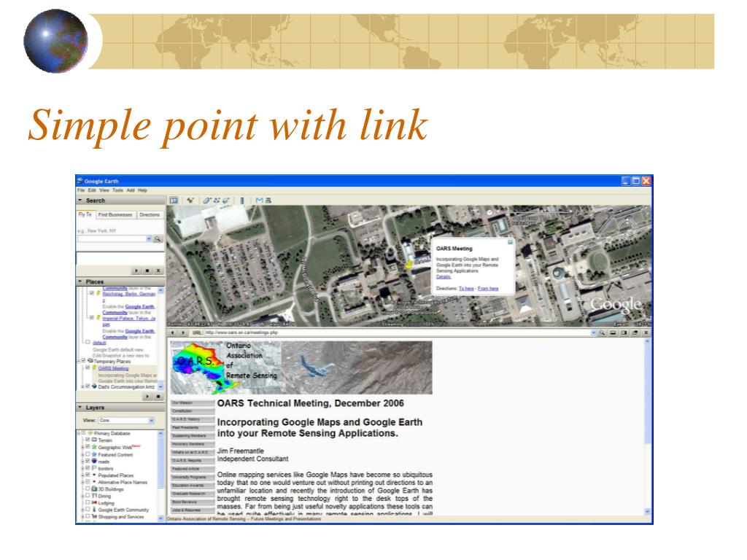Click the Email envelope toolbar icon
The height and width of the screenshot is (560, 747).
(x=259, y=201)
